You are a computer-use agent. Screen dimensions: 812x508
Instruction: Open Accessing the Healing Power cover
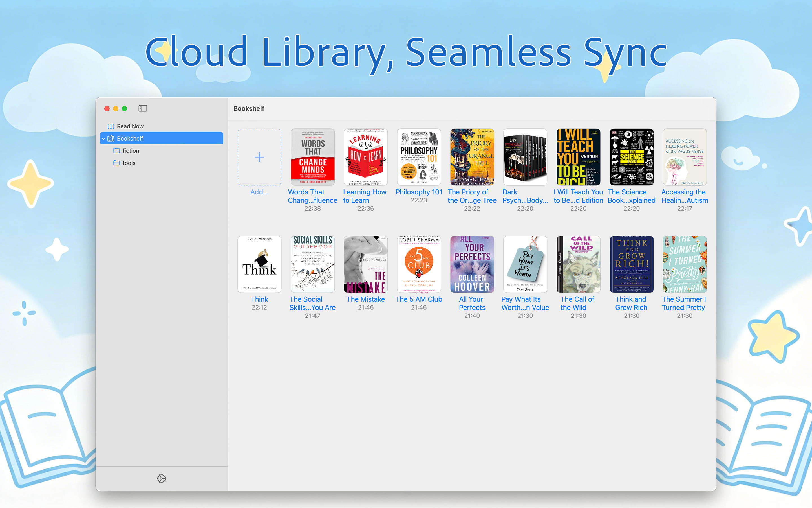click(685, 157)
